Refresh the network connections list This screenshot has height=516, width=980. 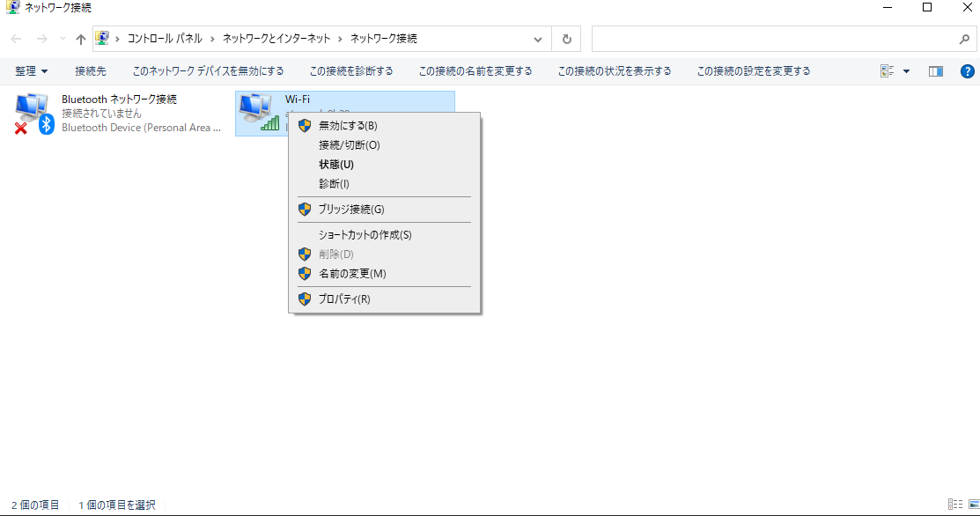coord(566,39)
